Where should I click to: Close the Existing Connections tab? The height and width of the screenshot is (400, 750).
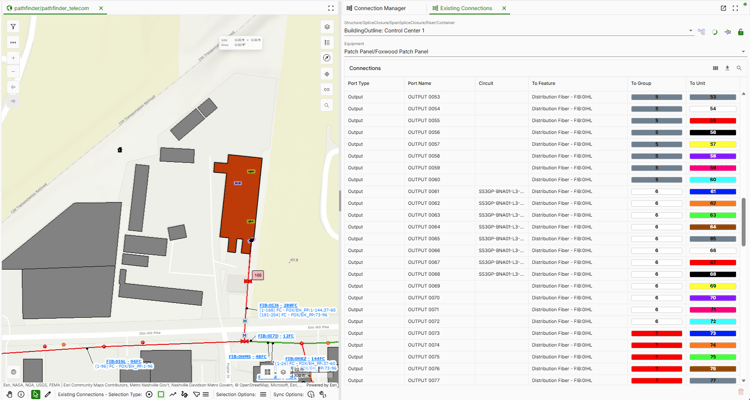[504, 8]
